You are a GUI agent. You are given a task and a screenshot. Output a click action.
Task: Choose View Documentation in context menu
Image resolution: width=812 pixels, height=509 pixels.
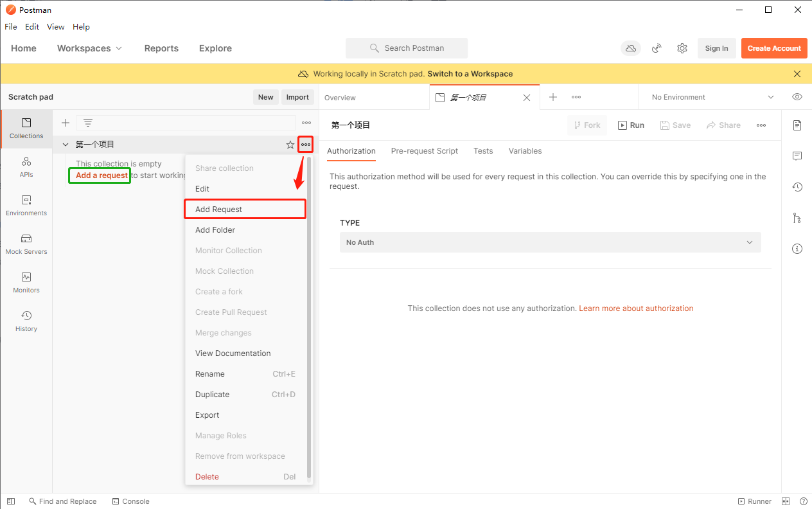[x=245, y=353]
